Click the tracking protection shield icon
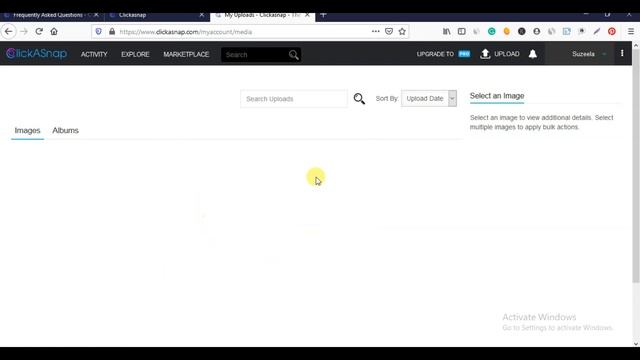This screenshot has width=640, height=360. point(98,31)
